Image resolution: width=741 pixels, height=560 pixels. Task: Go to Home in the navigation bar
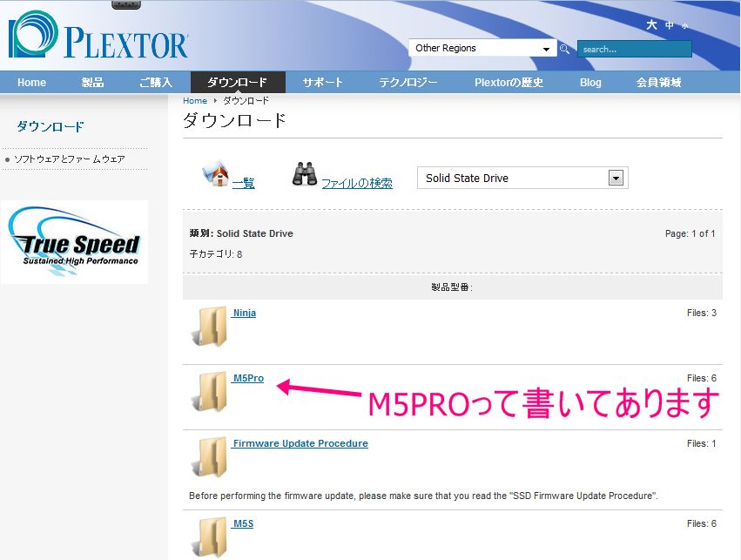pyautogui.click(x=31, y=82)
